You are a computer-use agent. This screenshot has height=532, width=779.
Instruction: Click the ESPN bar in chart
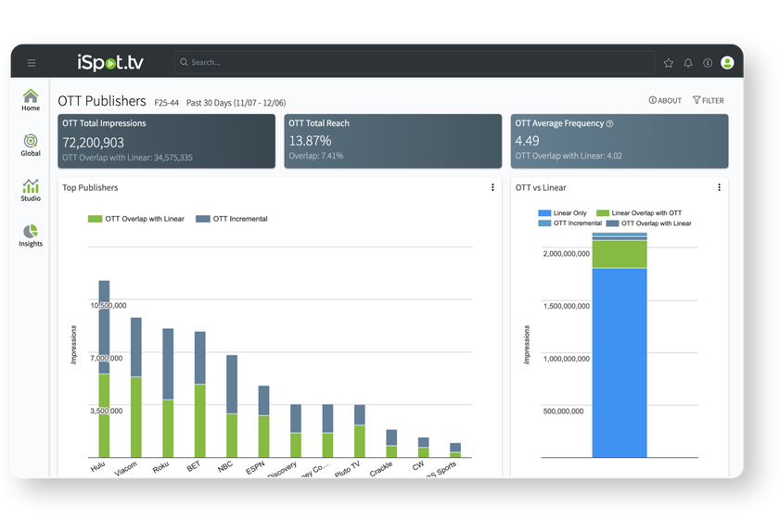point(263,421)
